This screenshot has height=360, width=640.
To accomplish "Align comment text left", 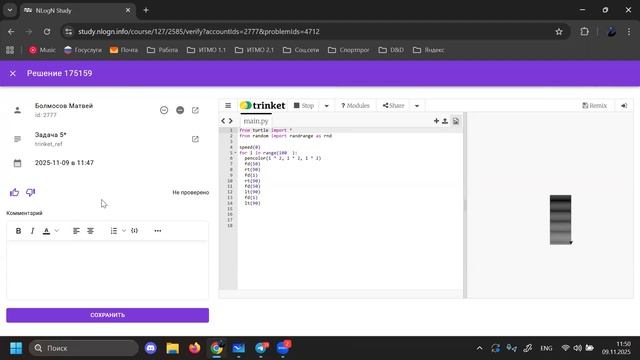I will tap(76, 231).
